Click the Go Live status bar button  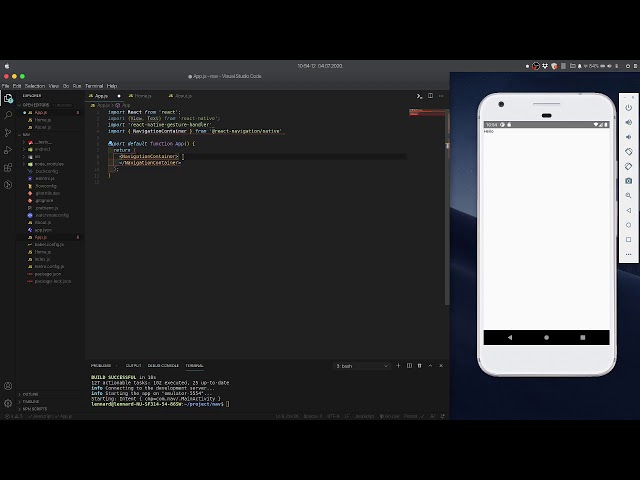pos(389,416)
